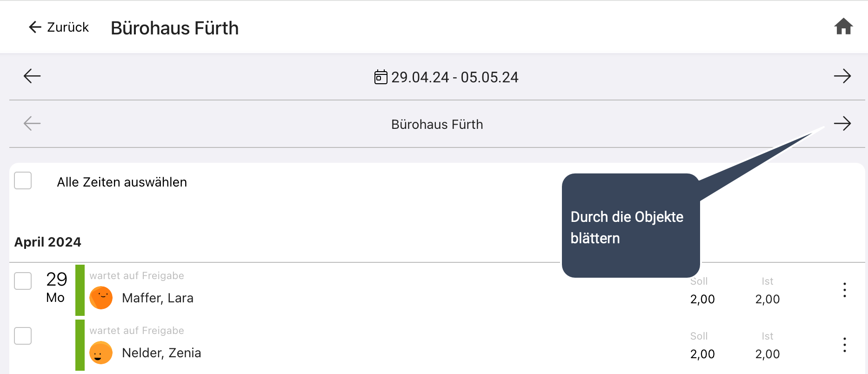Click the Bürohaus Fürth object selector label

coord(437,124)
